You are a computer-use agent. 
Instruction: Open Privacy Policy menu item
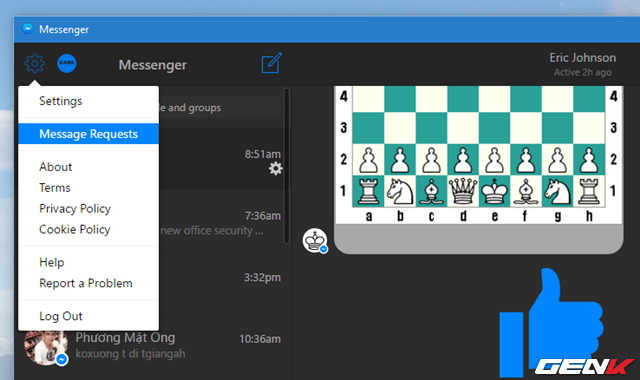pyautogui.click(x=75, y=209)
